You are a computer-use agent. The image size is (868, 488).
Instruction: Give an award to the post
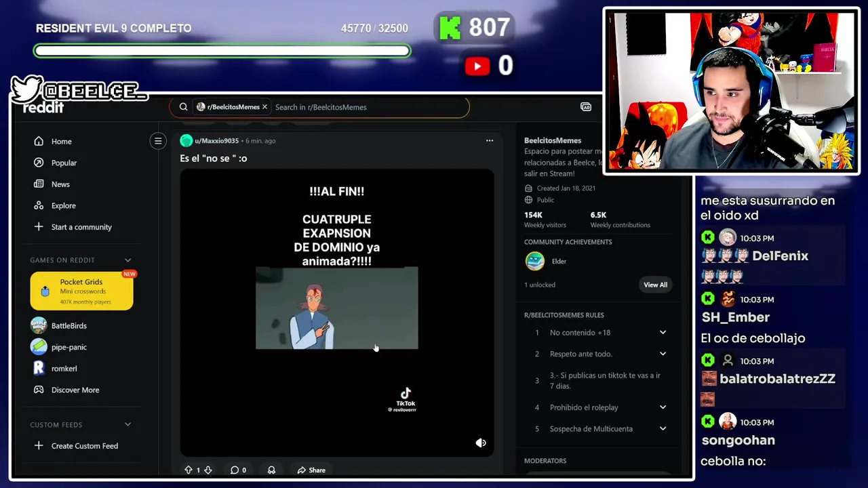[271, 470]
